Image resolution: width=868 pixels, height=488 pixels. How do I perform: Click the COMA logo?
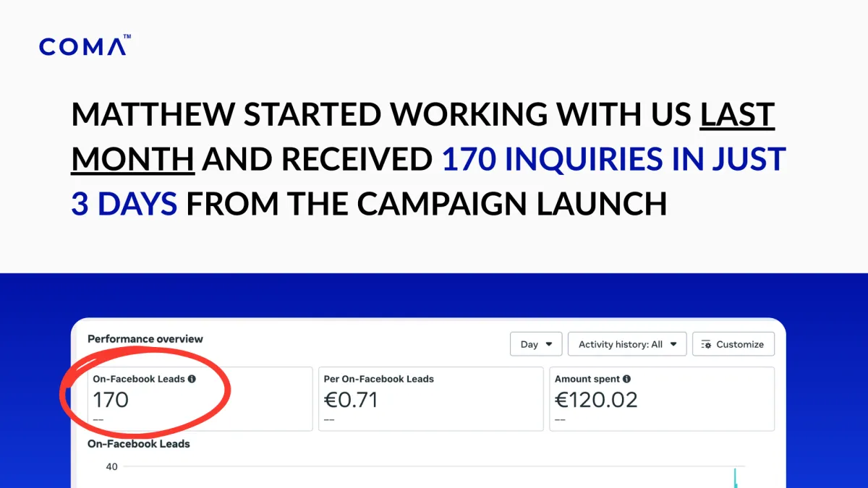[85, 46]
